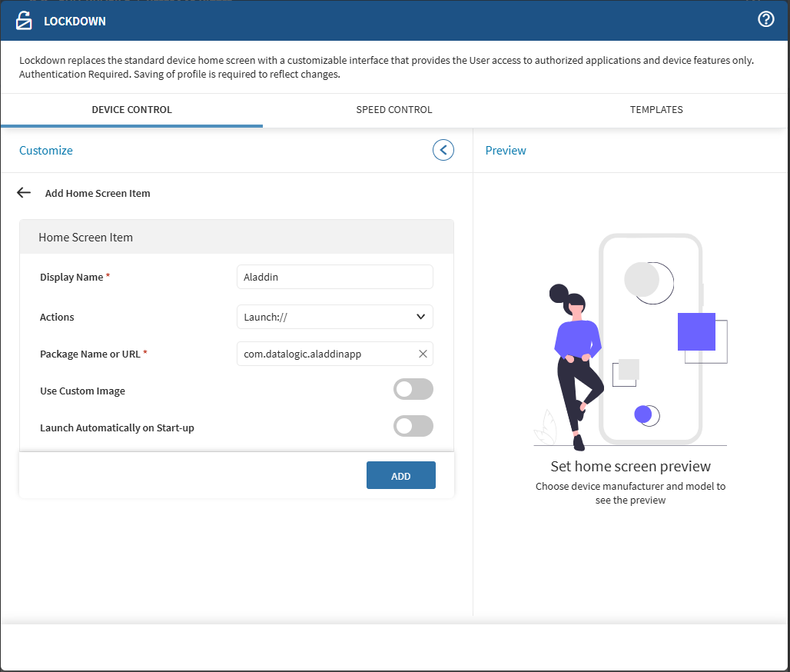Image resolution: width=790 pixels, height=672 pixels.
Task: Open the help question mark icon
Action: tap(765, 20)
